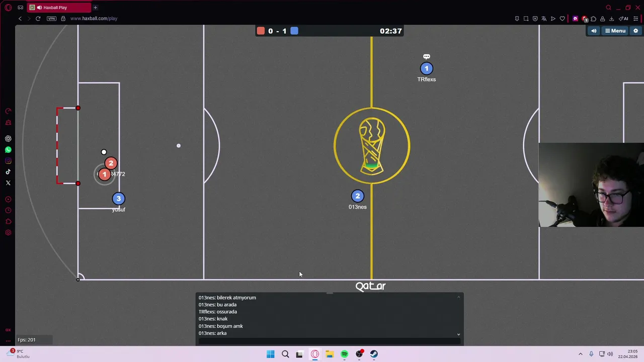Screen dimensions: 644x362
Task: Expand chat with bottom chevron arrow
Action: click(458, 334)
